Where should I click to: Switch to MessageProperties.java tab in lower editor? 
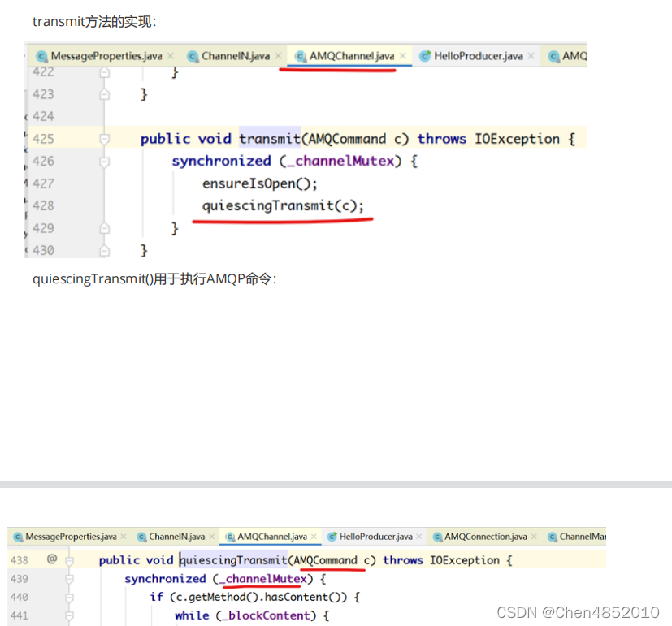(x=72, y=537)
